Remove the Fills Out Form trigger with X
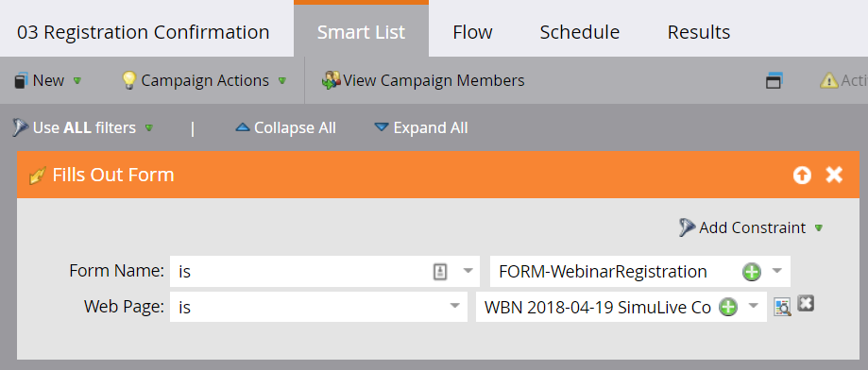The height and width of the screenshot is (370, 868). 834,175
